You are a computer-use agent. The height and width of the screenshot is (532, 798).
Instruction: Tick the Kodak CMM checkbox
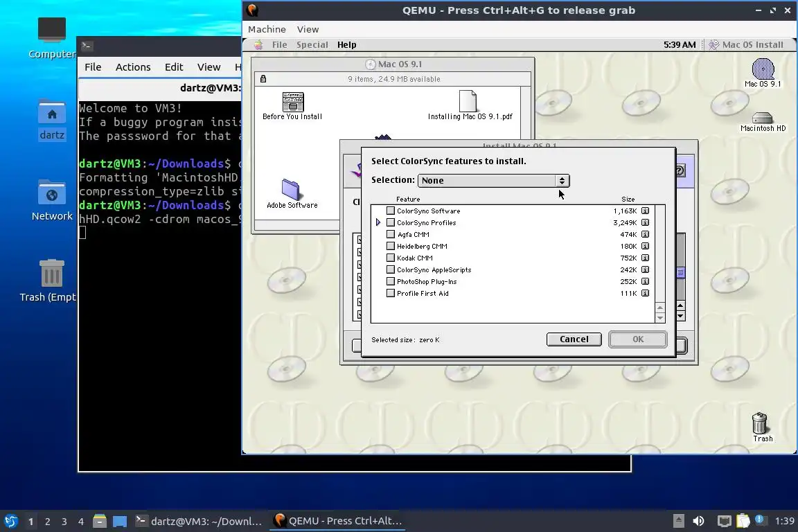coord(391,258)
